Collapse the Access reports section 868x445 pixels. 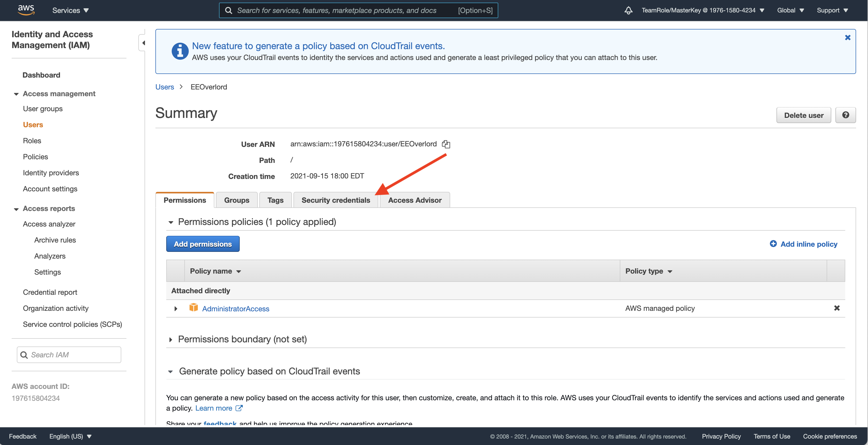[x=16, y=209]
